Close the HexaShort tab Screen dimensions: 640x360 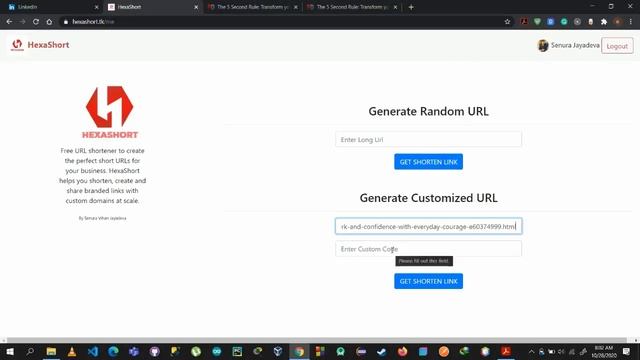[x=196, y=7]
